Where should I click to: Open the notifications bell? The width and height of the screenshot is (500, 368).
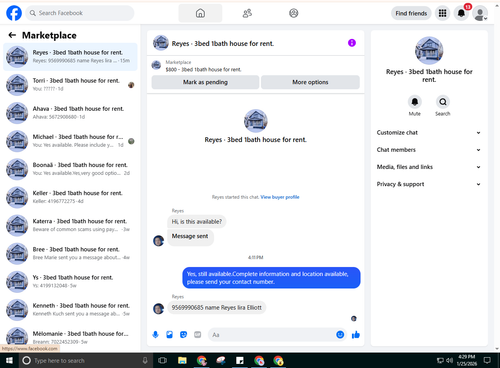coord(461,13)
